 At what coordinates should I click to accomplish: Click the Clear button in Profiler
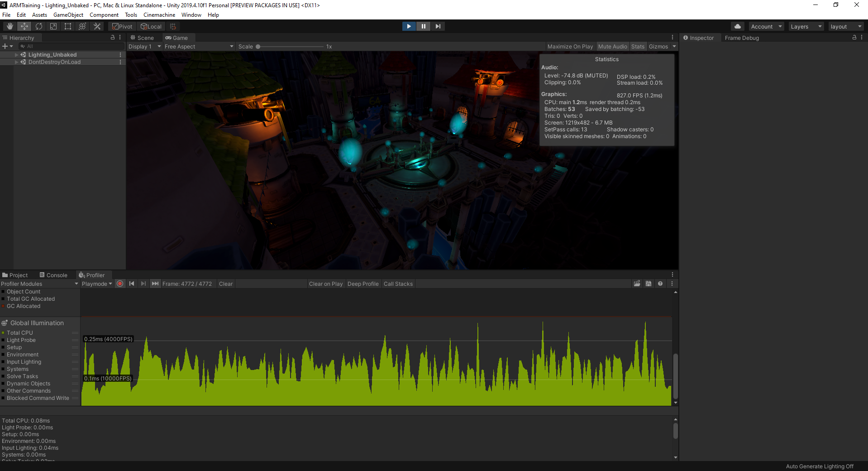click(225, 284)
